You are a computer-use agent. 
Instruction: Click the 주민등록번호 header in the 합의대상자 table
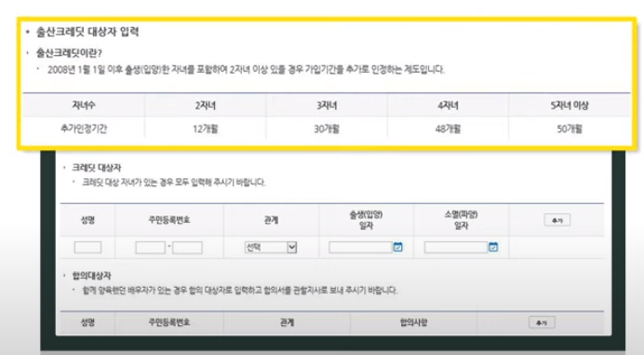coord(169,322)
